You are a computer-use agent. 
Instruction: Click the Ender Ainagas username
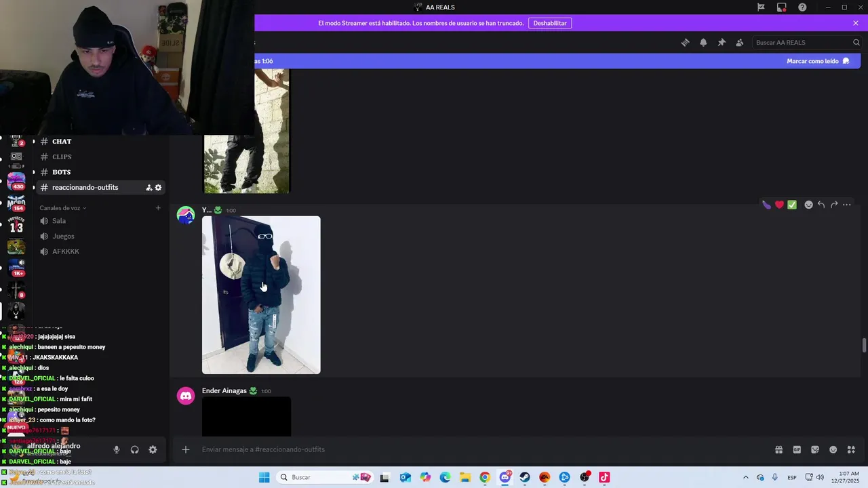coord(224,391)
